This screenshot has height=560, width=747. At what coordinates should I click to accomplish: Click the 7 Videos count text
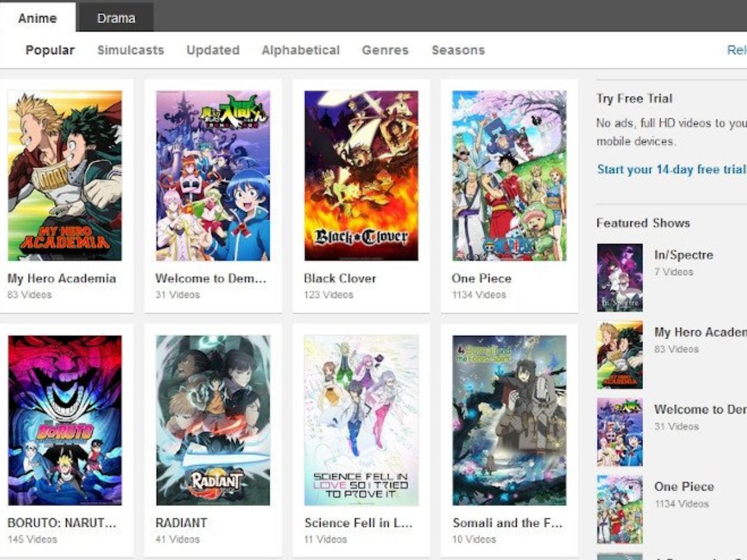[674, 272]
